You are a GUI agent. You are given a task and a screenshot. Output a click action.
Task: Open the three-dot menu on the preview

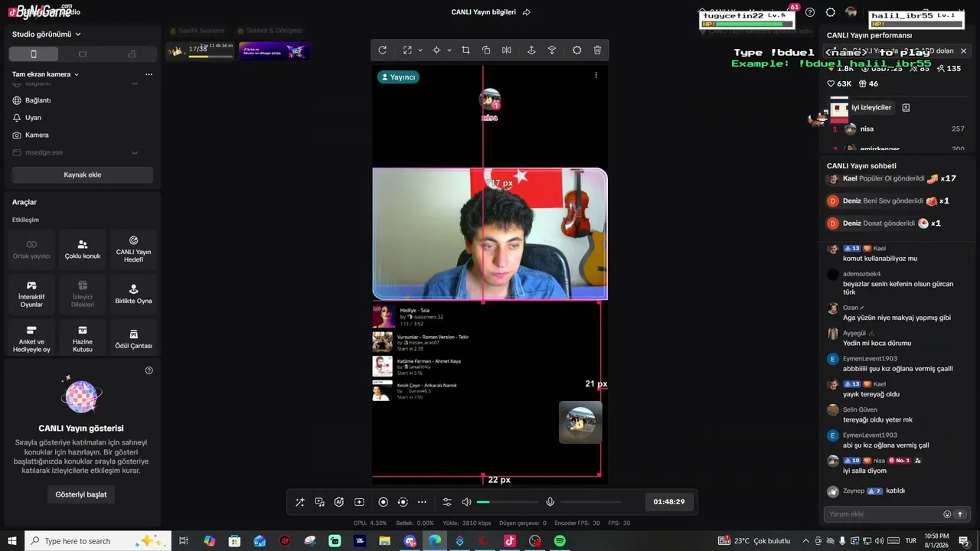click(x=596, y=75)
